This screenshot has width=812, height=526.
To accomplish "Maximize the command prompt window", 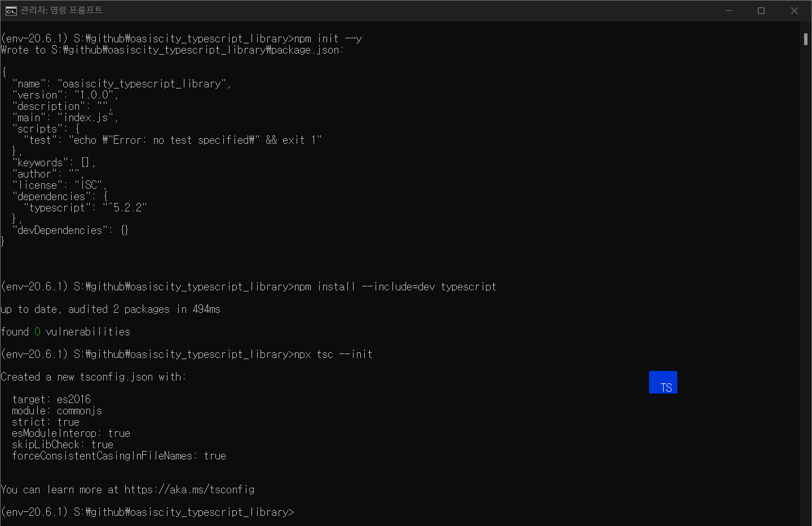I will click(761, 11).
